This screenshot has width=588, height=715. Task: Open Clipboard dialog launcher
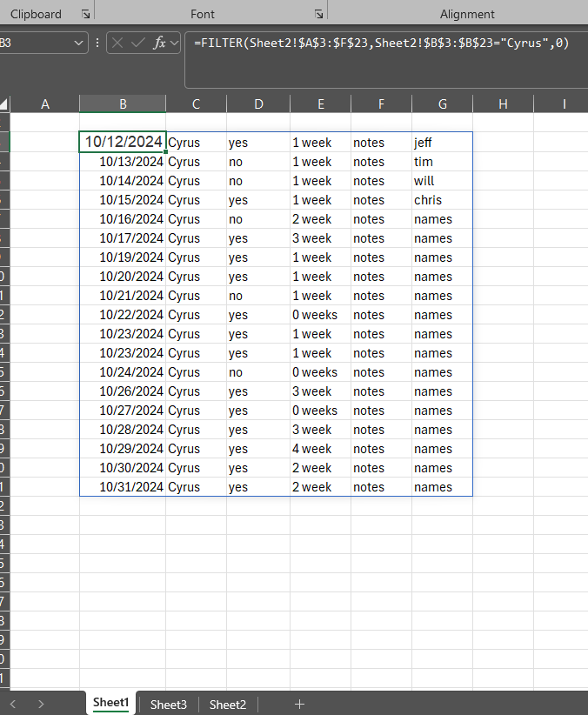pyautogui.click(x=86, y=14)
